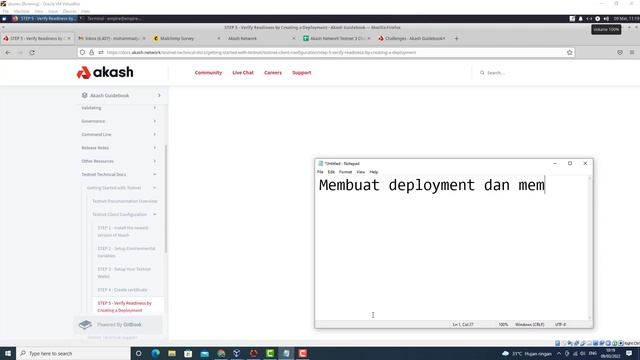Open the Firefox hamburger menu
640x360 pixels.
(x=632, y=52)
